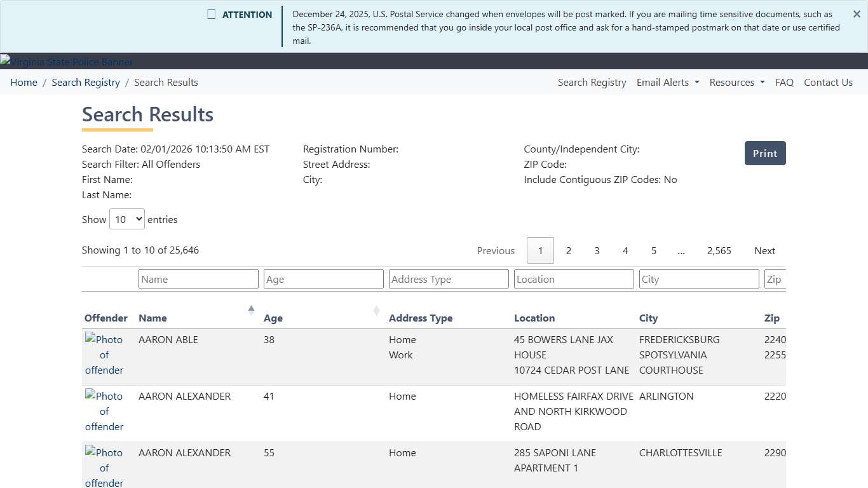This screenshot has height=488, width=868.
Task: Open the photo for the Charlottesville offender
Action: pos(104,468)
